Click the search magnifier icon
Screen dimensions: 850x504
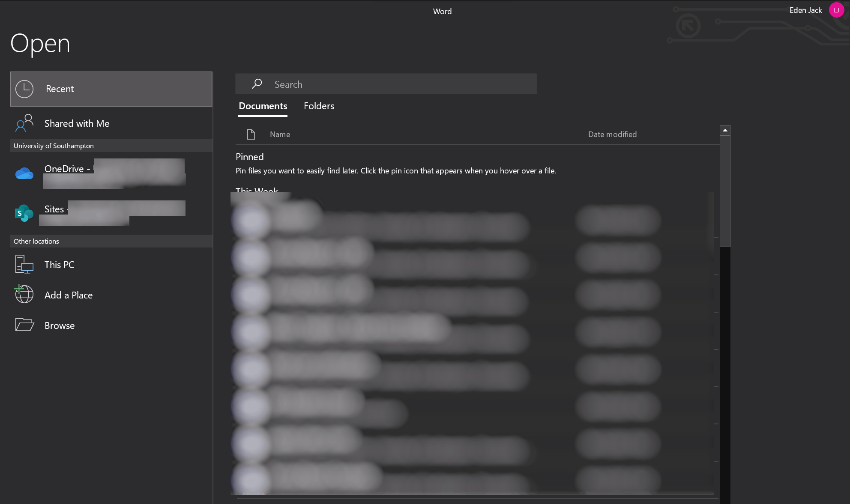256,84
